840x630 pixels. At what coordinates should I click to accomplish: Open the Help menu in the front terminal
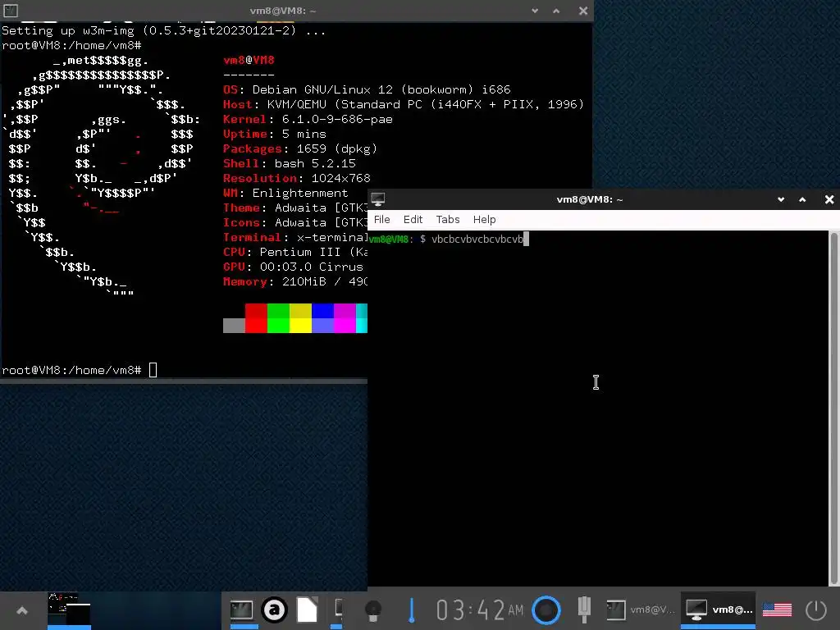484,220
